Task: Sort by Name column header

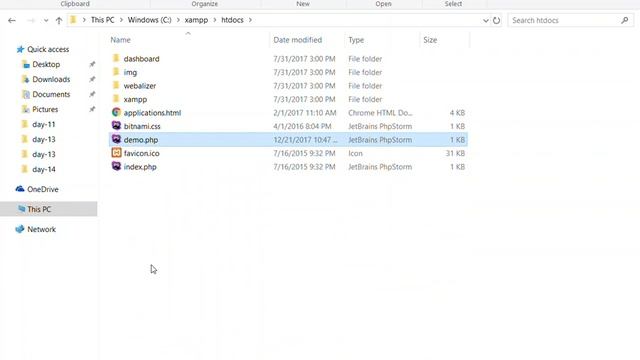Action: (120, 40)
